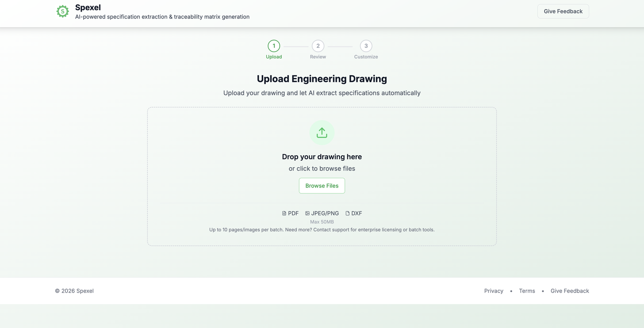Open the Privacy link in the footer
This screenshot has width=644, height=328.
pyautogui.click(x=494, y=291)
